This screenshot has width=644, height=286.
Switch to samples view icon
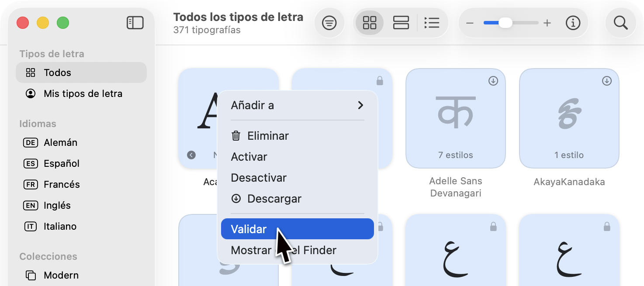[401, 23]
